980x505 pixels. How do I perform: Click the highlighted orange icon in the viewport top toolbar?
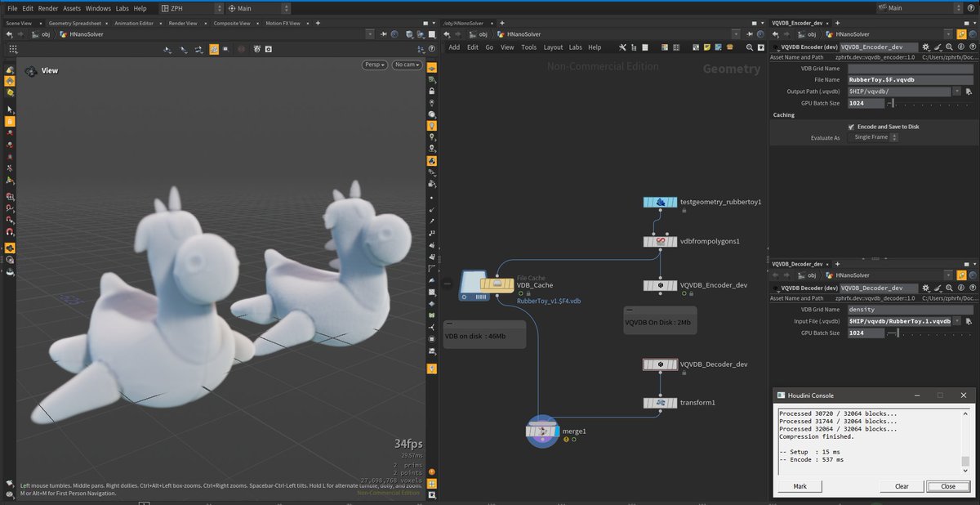(x=214, y=49)
